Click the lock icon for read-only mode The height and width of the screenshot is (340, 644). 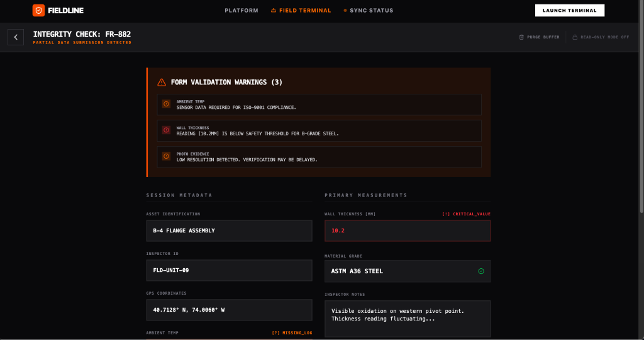575,37
